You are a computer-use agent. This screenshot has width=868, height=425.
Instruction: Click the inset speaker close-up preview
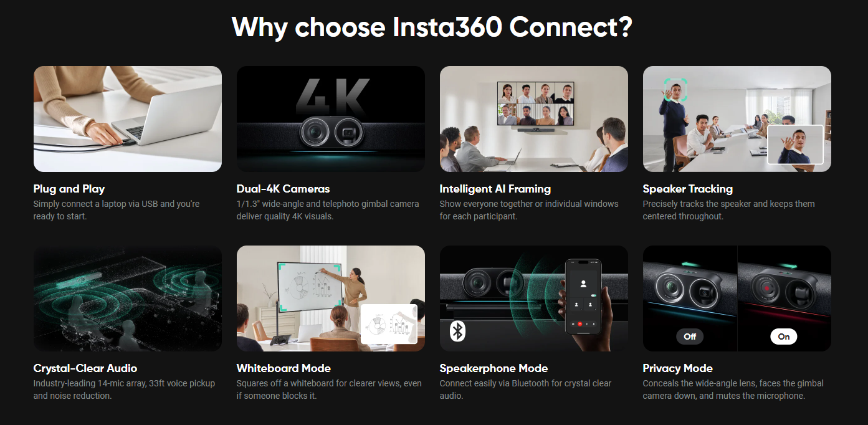point(795,145)
